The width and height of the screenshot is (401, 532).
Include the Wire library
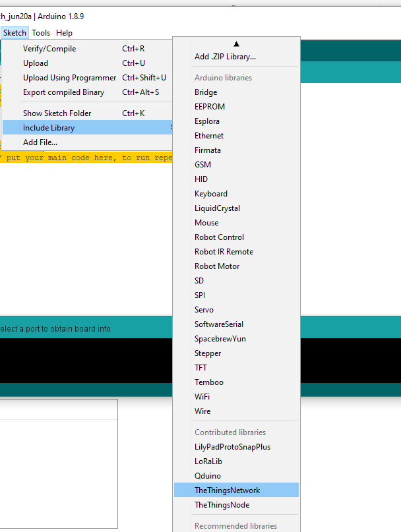point(236,411)
